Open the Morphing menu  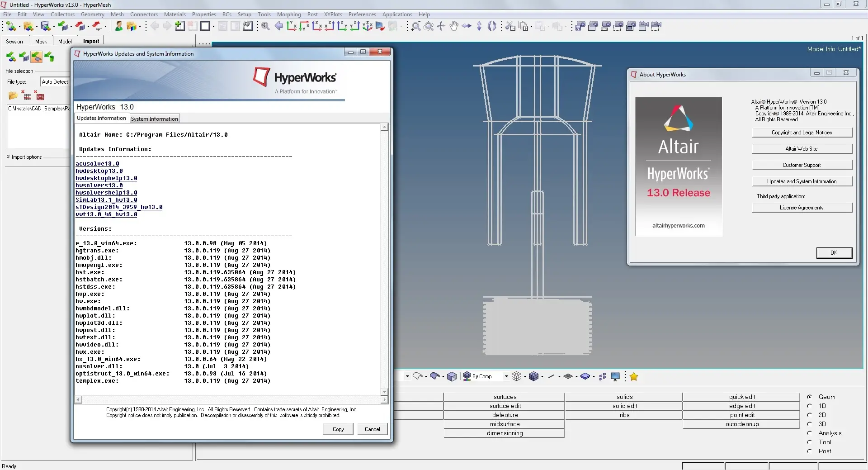289,14
